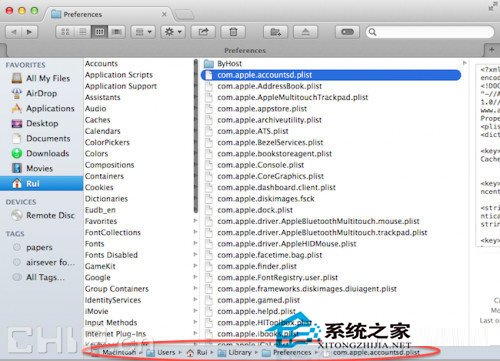This screenshot has width=500, height=361.
Task: Click the Eject toolbar button
Action: [305, 32]
